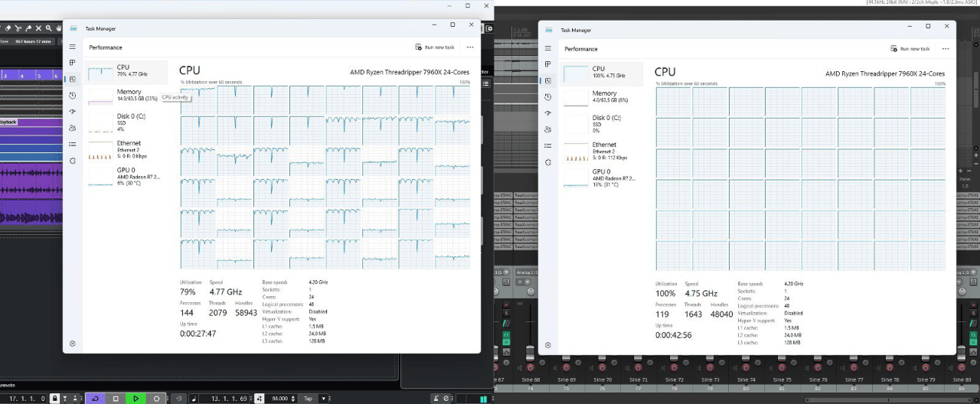Open the right Task Manager hamburger navigation menu
This screenshot has height=404, width=980.
click(548, 48)
